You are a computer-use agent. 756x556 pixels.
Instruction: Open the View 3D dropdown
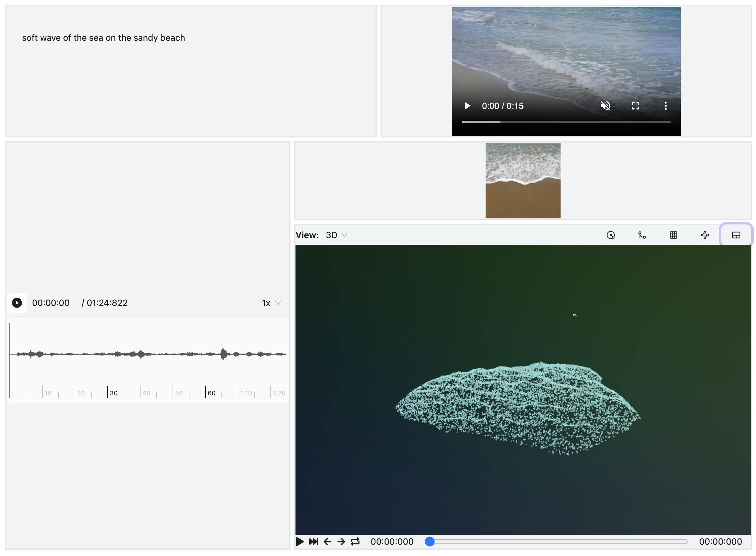[x=336, y=235]
